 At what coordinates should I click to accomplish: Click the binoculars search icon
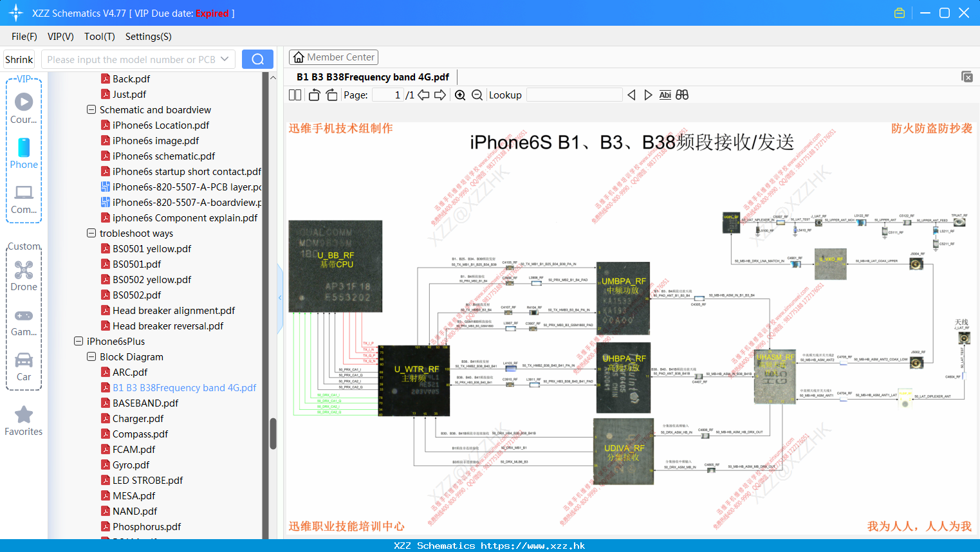[682, 95]
